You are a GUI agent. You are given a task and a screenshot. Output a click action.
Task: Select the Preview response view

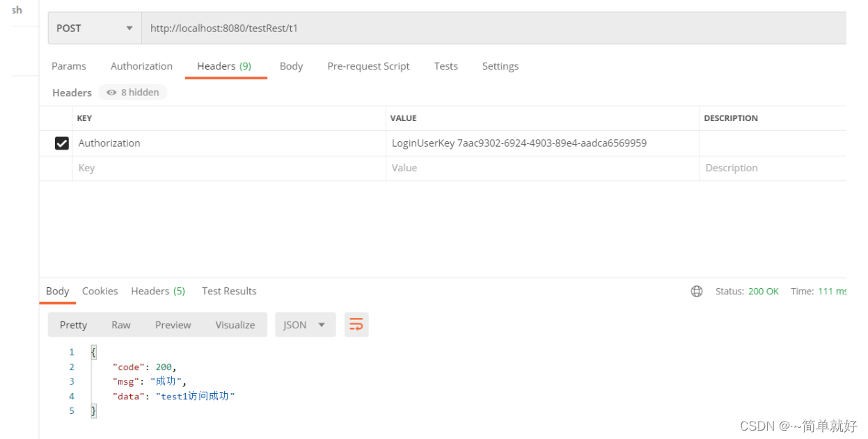(173, 324)
